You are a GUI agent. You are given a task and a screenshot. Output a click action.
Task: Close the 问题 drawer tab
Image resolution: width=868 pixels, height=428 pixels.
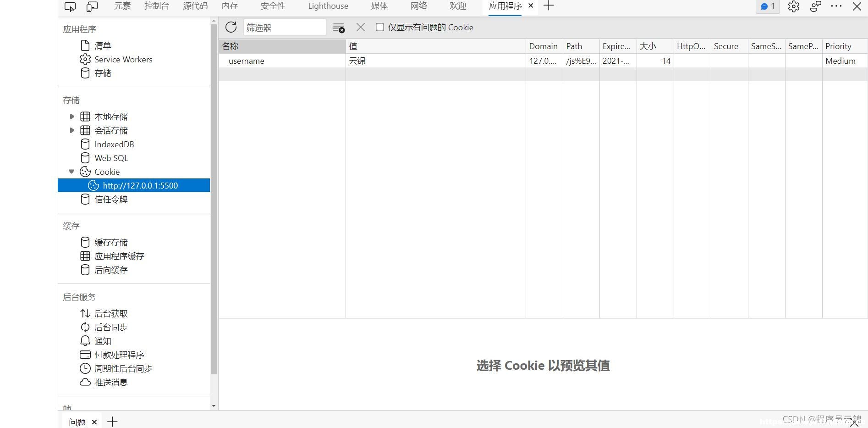click(94, 422)
